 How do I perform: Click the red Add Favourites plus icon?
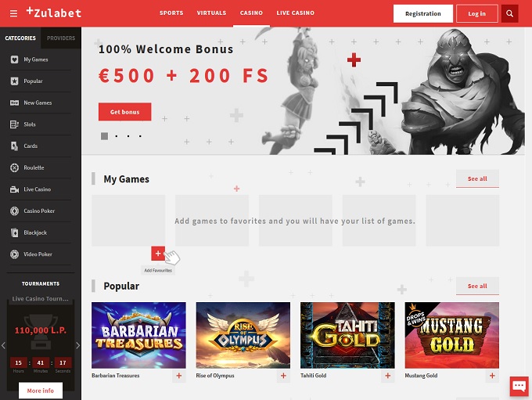158,254
